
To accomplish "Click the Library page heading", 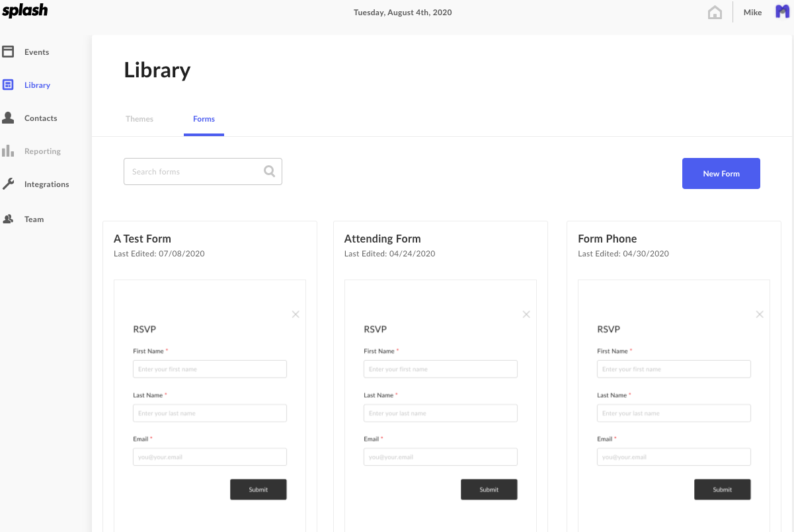I will (157, 70).
